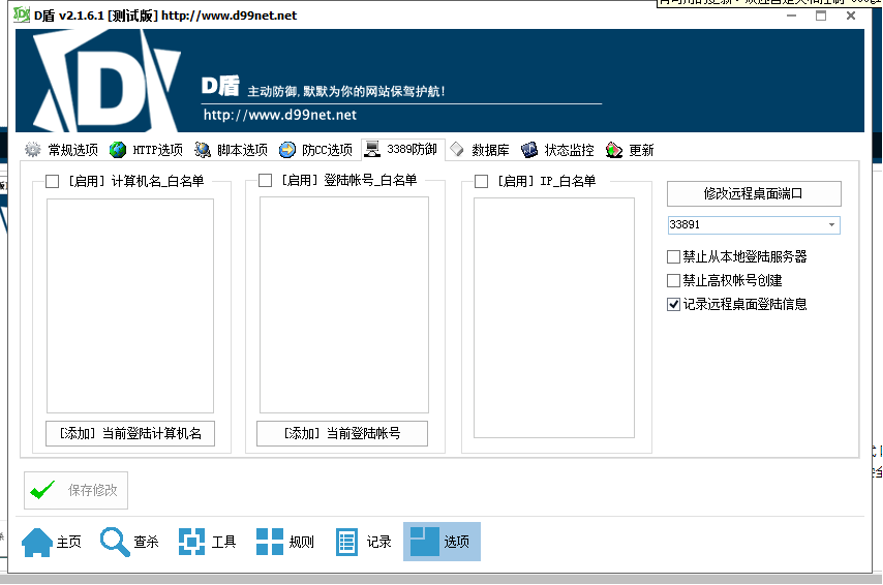The width and height of the screenshot is (883, 585).
Task: Click the 状态监控 monitor icon
Action: pos(529,150)
